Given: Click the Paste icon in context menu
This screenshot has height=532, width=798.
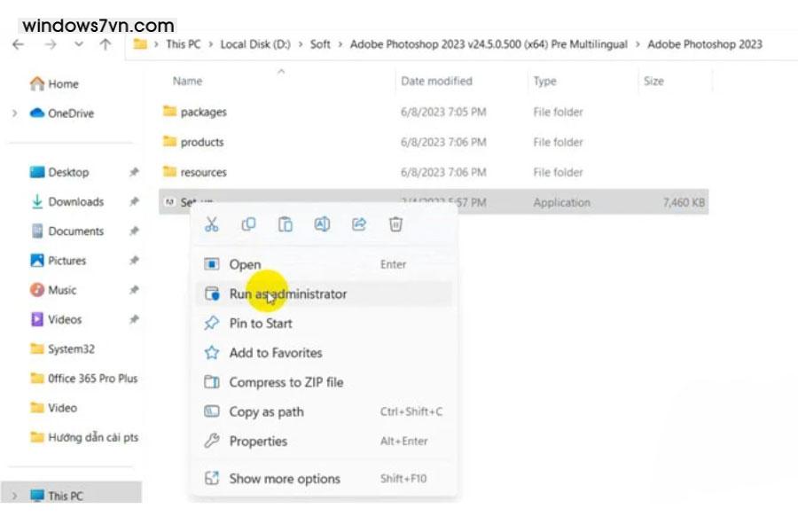Looking at the screenshot, I should pyautogui.click(x=286, y=225).
